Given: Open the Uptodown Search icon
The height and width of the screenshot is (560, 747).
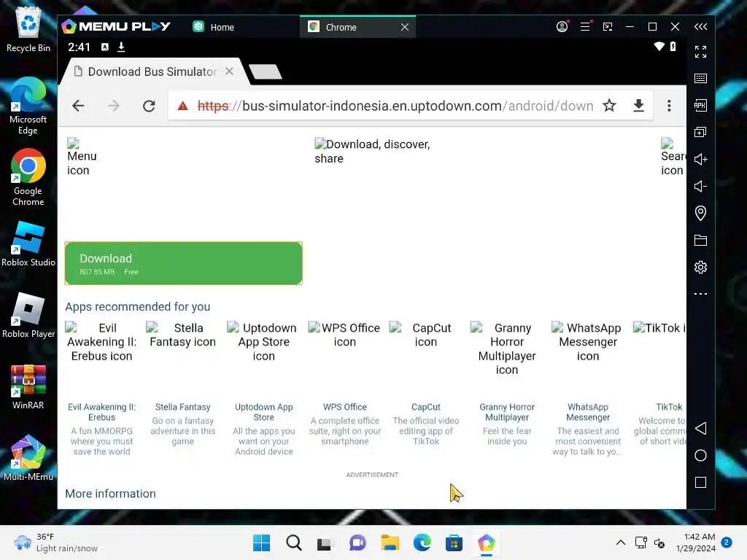Looking at the screenshot, I should click(673, 157).
